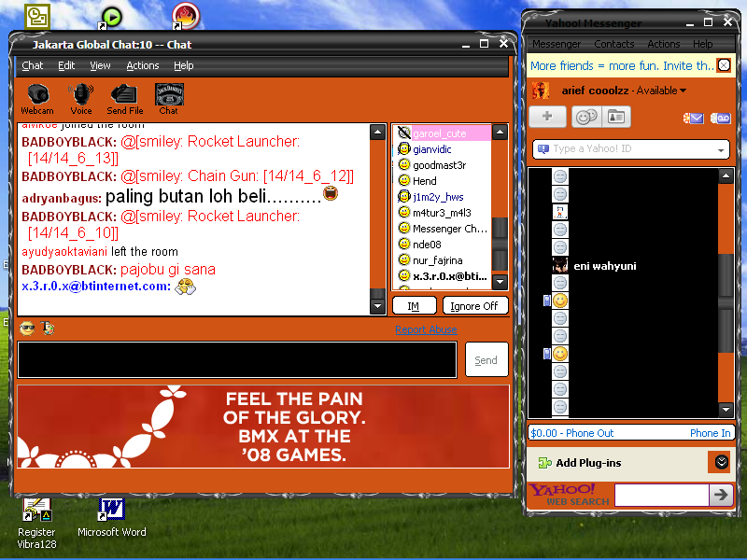Viewport: 747px width, 560px height.
Task: Select user nur_fajrina in the room list
Action: pyautogui.click(x=437, y=260)
